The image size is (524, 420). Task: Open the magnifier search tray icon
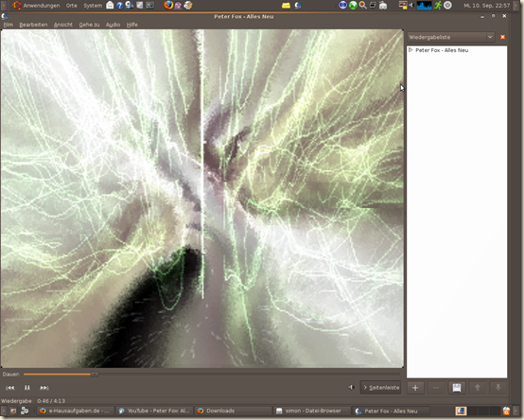point(363,5)
